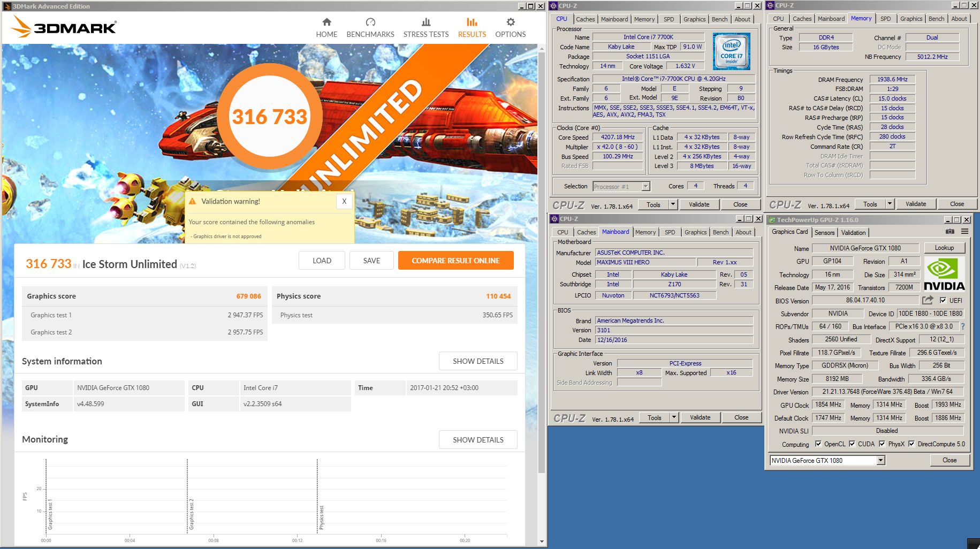Open Memory tab in Mainboard CPU-Z window
The width and height of the screenshot is (980, 549).
(x=645, y=232)
